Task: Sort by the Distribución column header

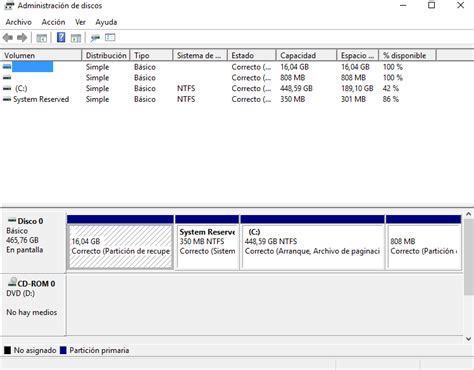Action: coord(106,55)
